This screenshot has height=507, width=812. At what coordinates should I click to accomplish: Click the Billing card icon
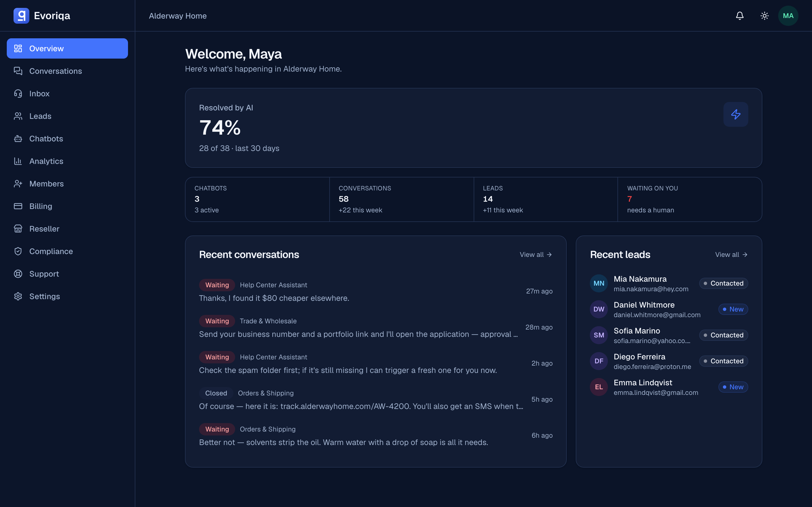pyautogui.click(x=18, y=206)
